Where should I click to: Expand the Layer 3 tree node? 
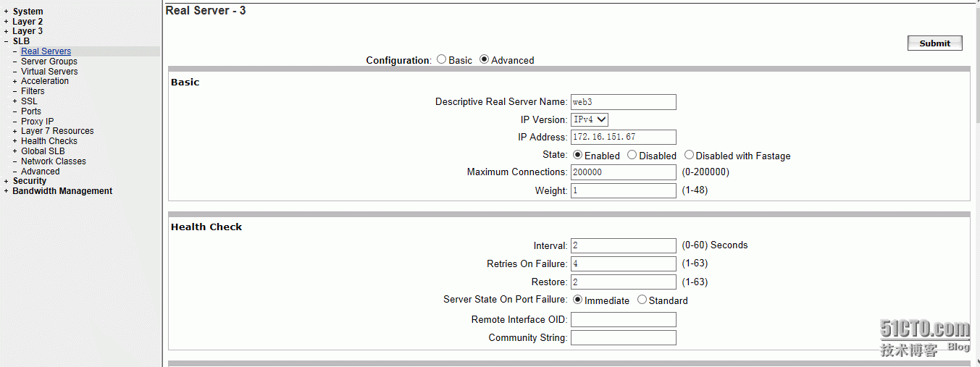point(7,32)
